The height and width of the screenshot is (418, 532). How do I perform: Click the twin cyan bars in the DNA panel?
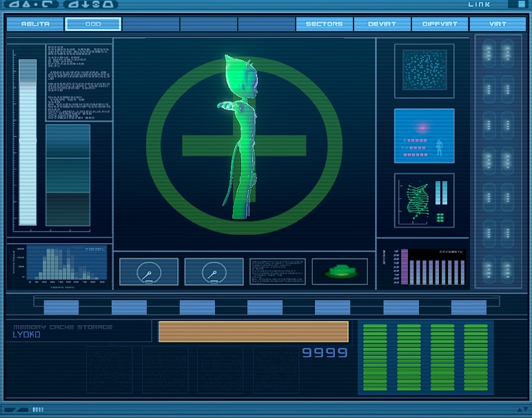coord(442,193)
